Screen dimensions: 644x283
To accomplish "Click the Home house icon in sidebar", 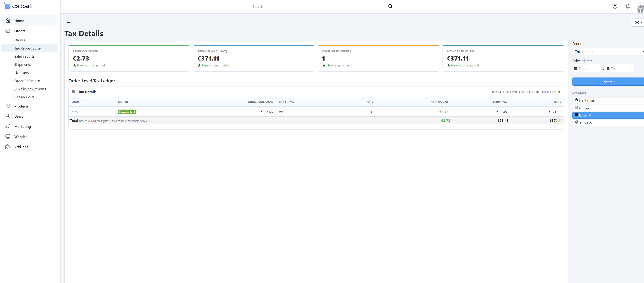I will 8,21.
